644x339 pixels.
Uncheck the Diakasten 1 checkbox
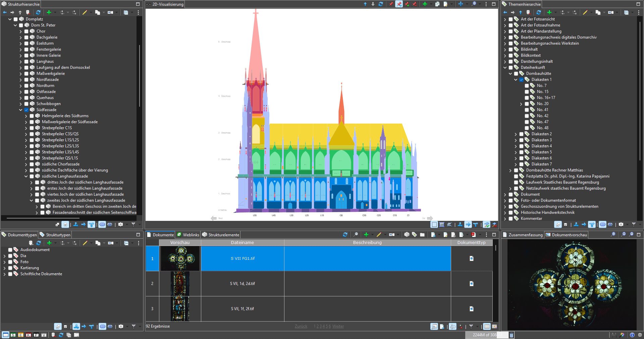click(x=521, y=80)
